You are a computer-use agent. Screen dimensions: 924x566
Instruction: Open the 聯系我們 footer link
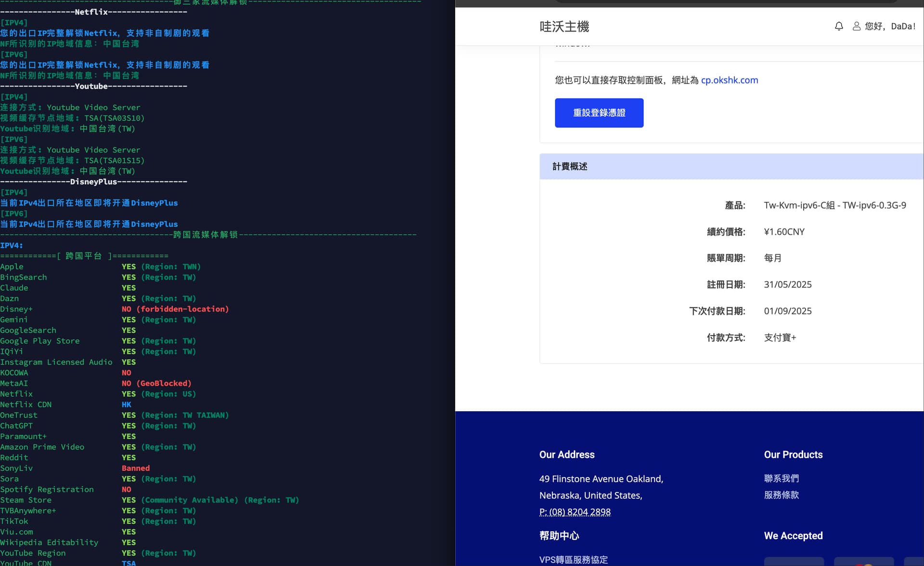781,478
